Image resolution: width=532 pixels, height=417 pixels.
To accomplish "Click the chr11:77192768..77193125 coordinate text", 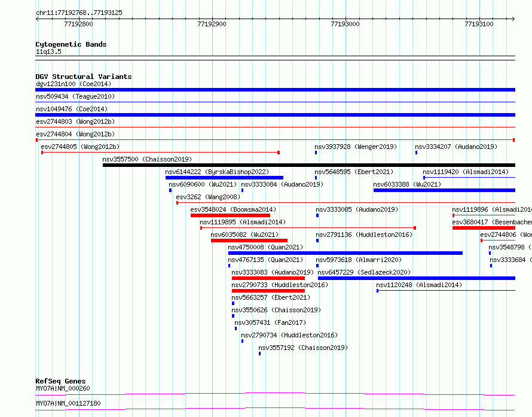I will coord(79,13).
